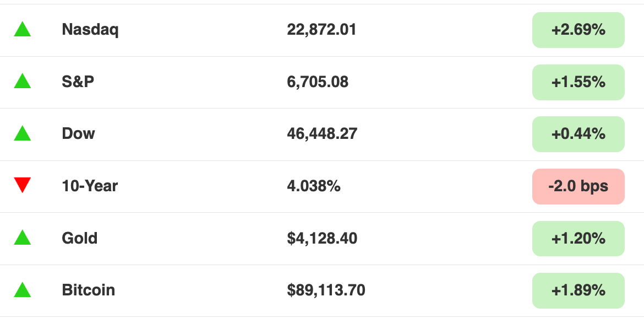The width and height of the screenshot is (644, 318).
Task: Open the S&P index name
Action: click(78, 82)
